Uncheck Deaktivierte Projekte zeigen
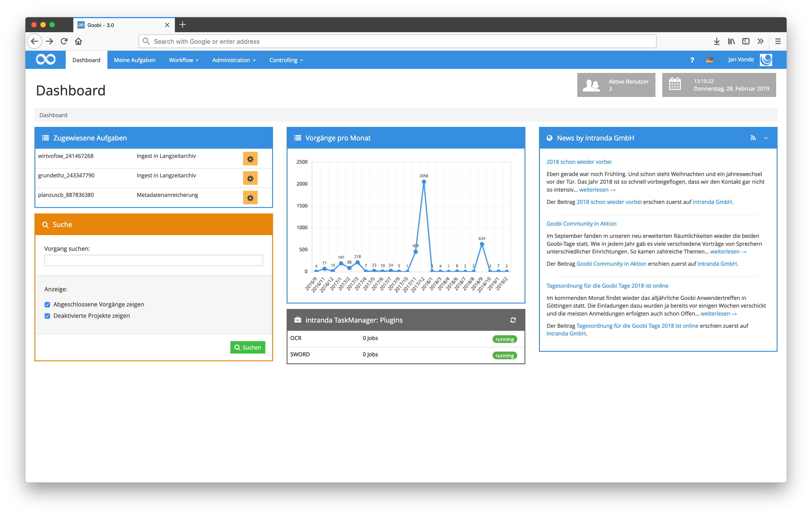 [x=48, y=316]
